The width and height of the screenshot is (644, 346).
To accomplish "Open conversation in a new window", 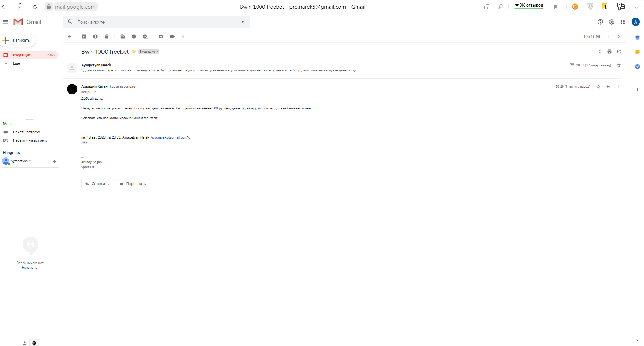I will [619, 52].
